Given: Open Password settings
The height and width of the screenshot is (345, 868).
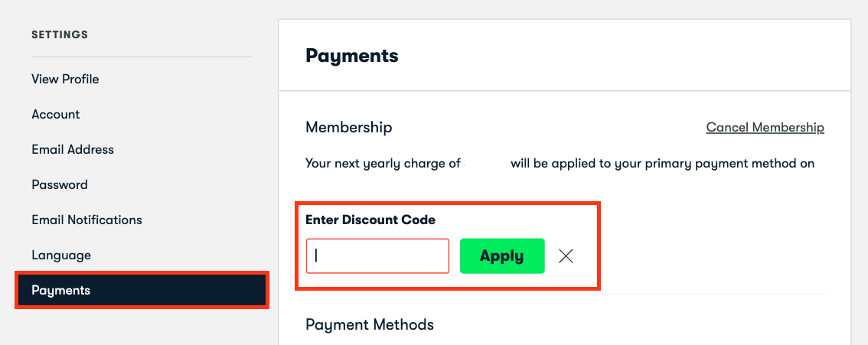Looking at the screenshot, I should pyautogui.click(x=60, y=184).
